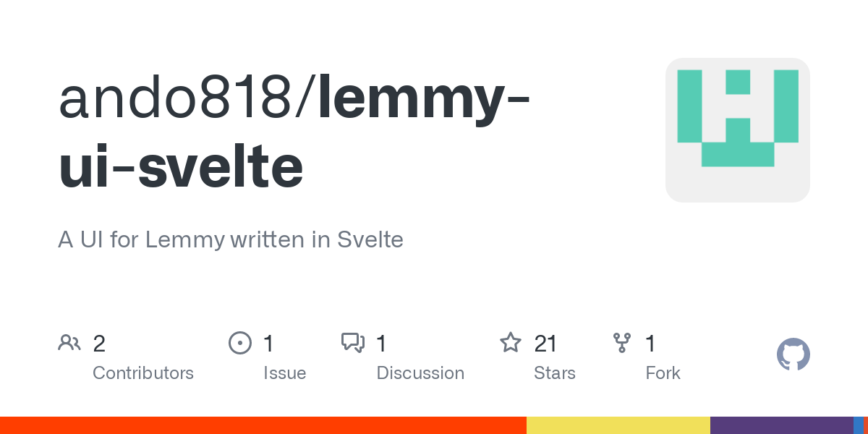The image size is (868, 434).
Task: Select the repository description text
Action: click(231, 239)
